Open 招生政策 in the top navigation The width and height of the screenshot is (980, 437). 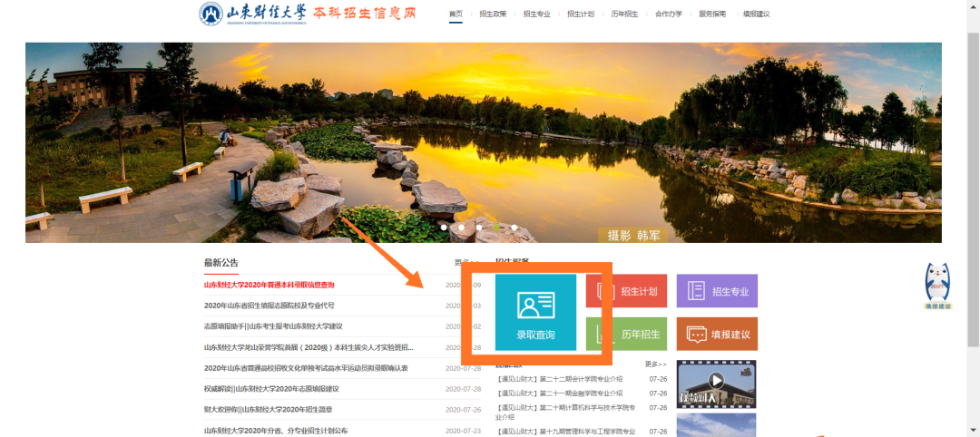493,14
